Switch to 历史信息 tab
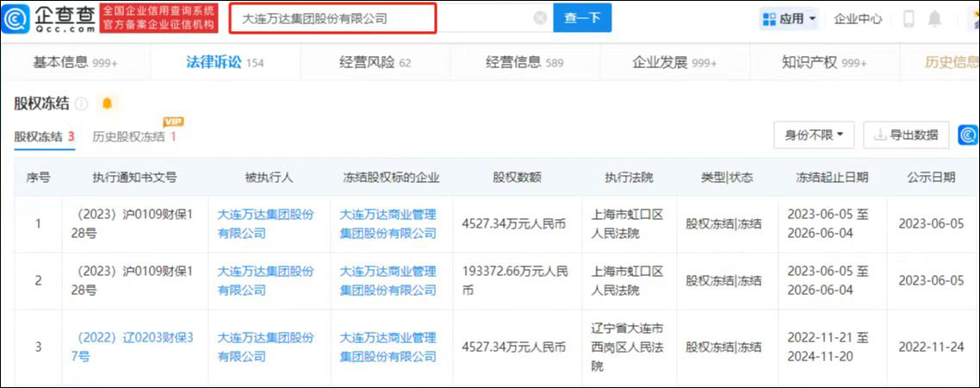980x388 pixels. 952,62
